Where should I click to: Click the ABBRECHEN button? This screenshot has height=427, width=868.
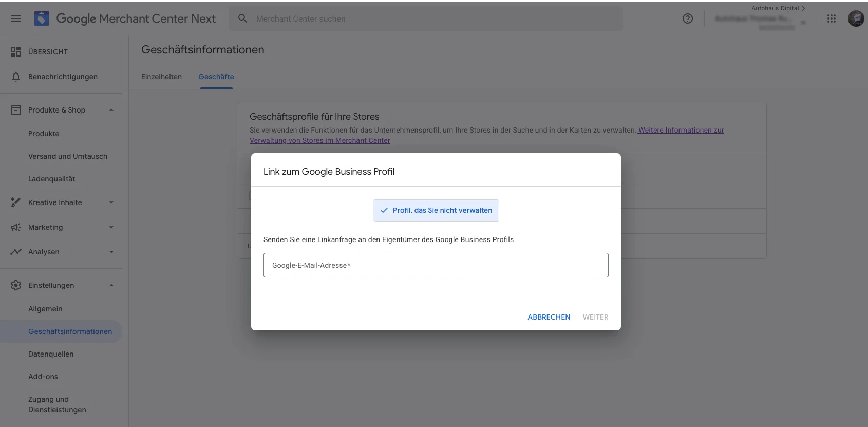(x=549, y=317)
